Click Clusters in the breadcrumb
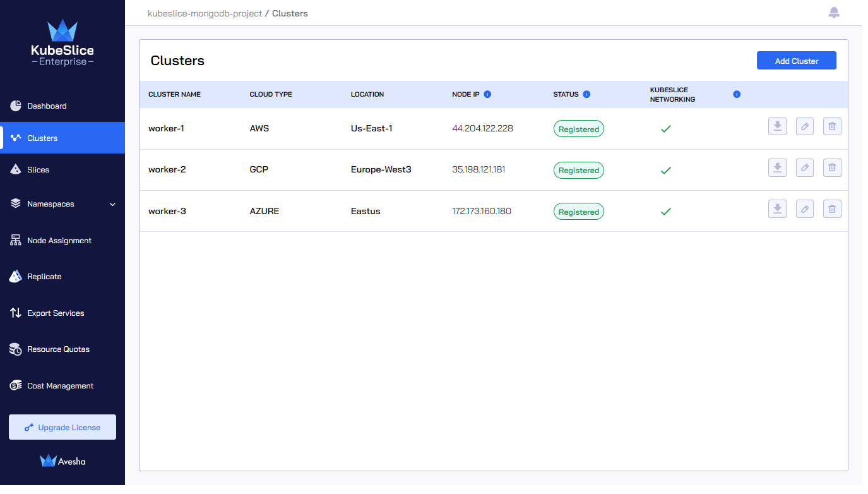Screen dimensions: 868x494 point(290,13)
